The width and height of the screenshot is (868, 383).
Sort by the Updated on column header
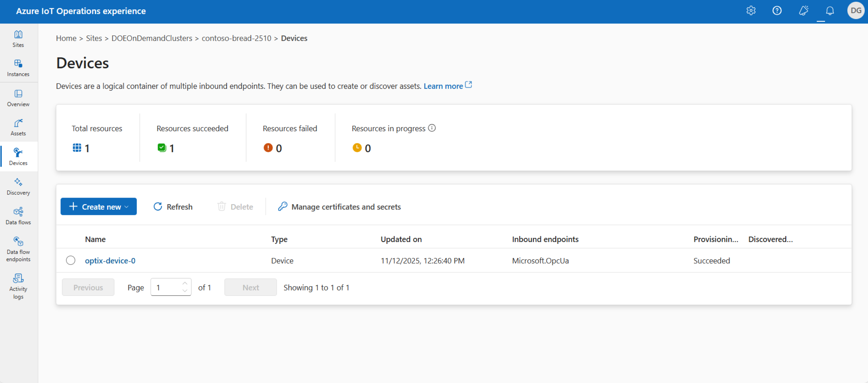click(401, 239)
